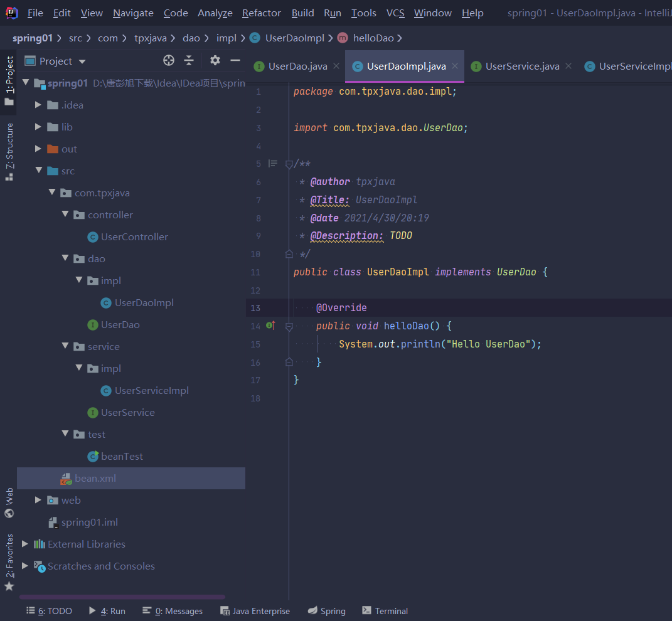
Task: Collapse the com.tpxjava package
Action: pos(52,192)
